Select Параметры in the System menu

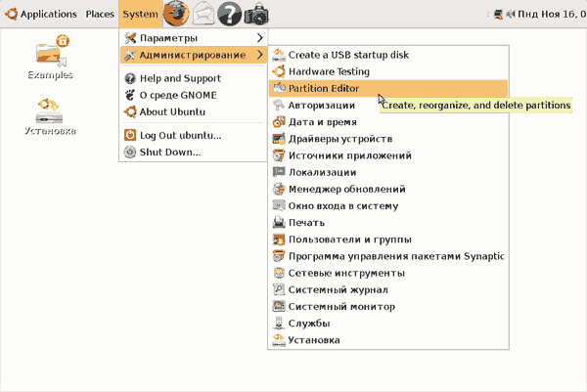[x=193, y=38]
